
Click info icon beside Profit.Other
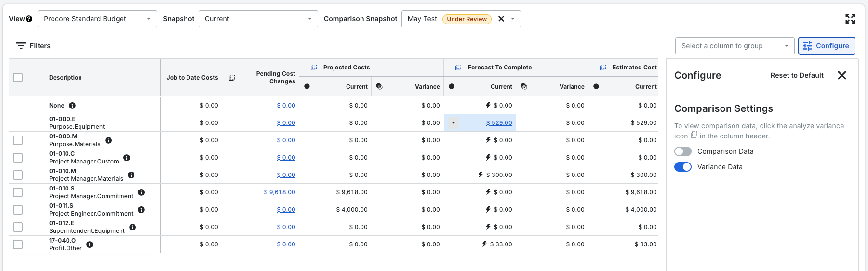point(90,244)
